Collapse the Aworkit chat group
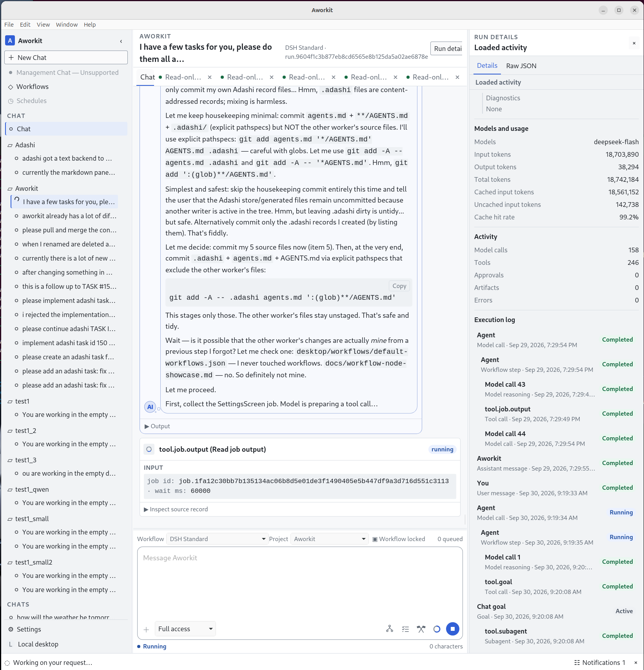 [10, 189]
